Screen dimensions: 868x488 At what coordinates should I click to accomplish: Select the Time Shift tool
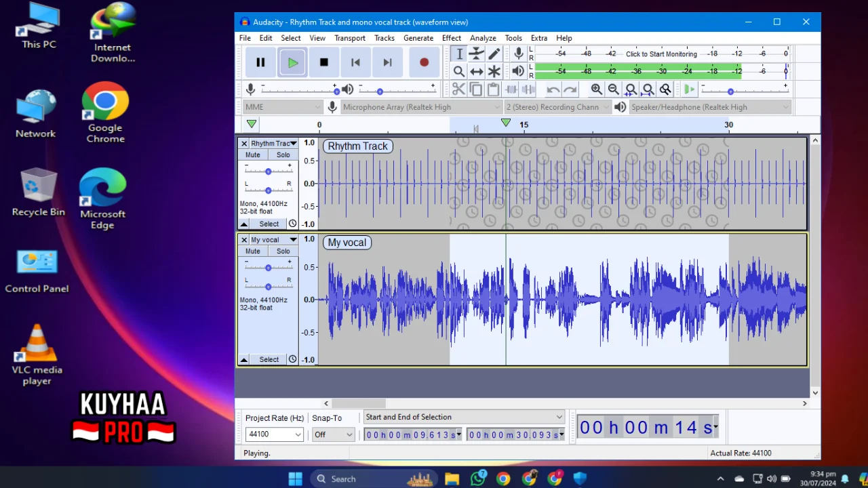click(477, 71)
